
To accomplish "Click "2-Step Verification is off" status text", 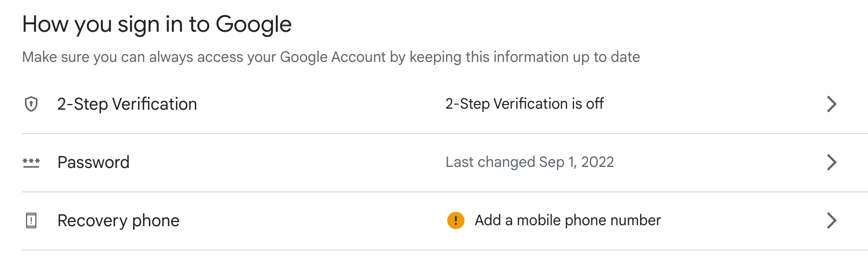I will [524, 104].
